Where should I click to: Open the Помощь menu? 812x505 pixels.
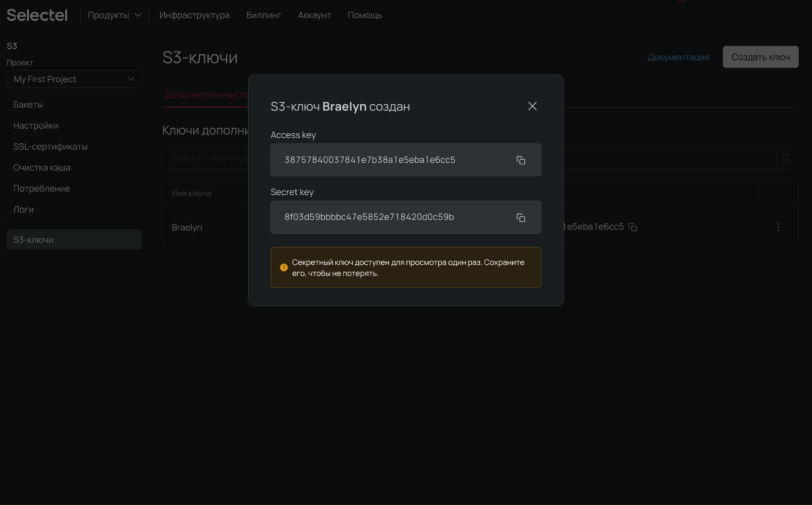[364, 15]
